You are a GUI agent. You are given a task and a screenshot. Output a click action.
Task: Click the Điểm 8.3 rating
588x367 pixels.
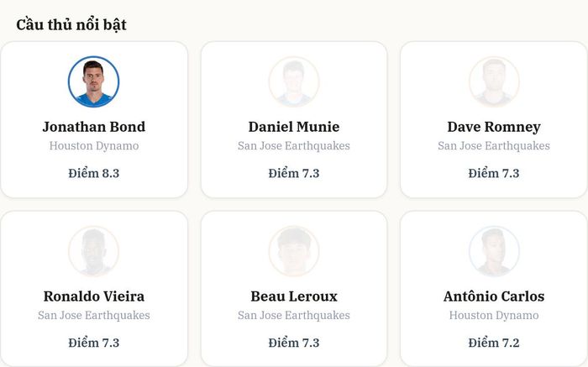[x=94, y=173]
